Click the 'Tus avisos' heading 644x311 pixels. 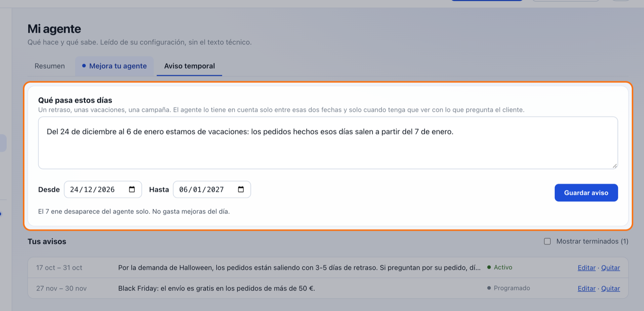pos(47,241)
